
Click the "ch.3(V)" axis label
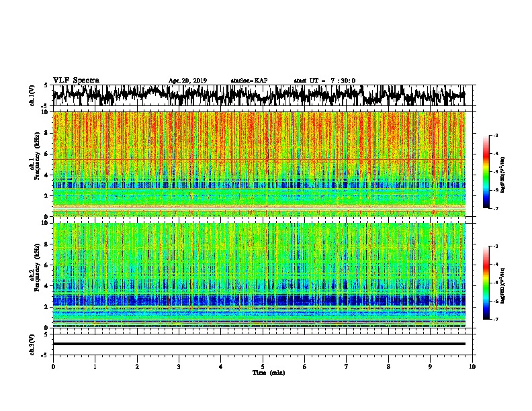(x=32, y=345)
